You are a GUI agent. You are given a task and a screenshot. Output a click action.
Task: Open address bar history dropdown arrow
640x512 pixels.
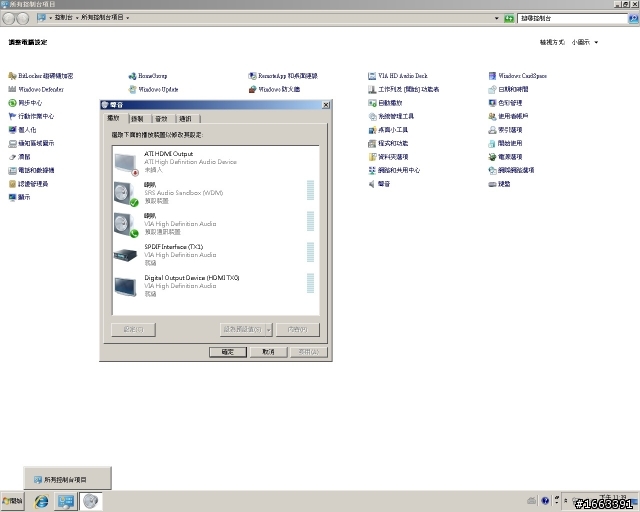(497, 18)
